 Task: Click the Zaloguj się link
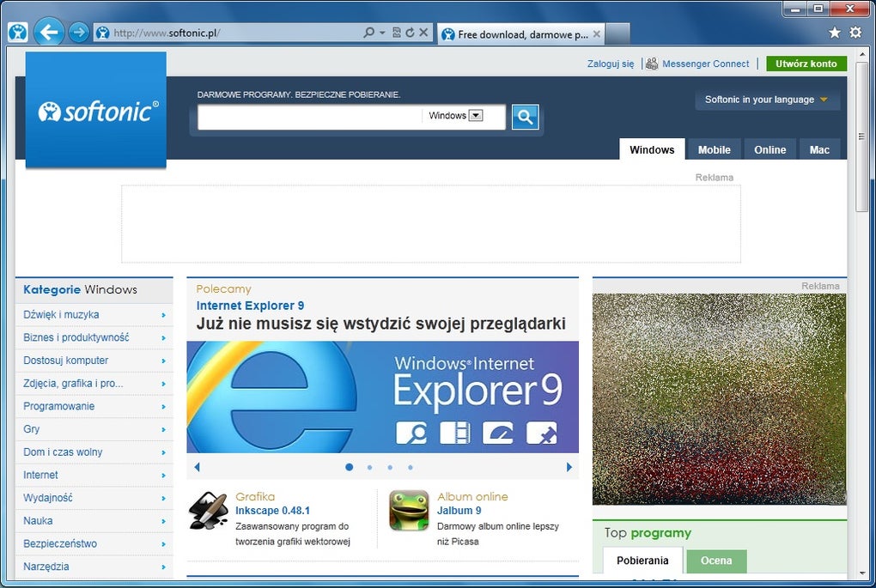click(x=610, y=64)
